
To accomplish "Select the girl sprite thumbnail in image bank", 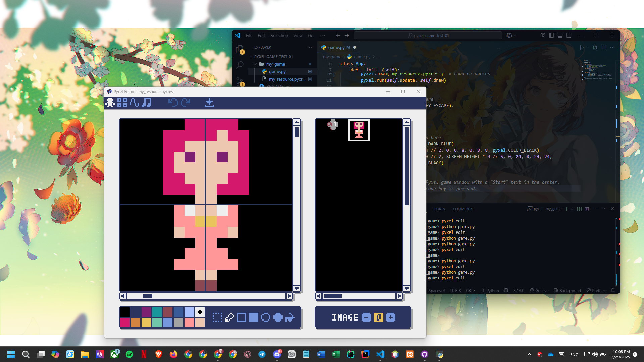I will [x=359, y=130].
